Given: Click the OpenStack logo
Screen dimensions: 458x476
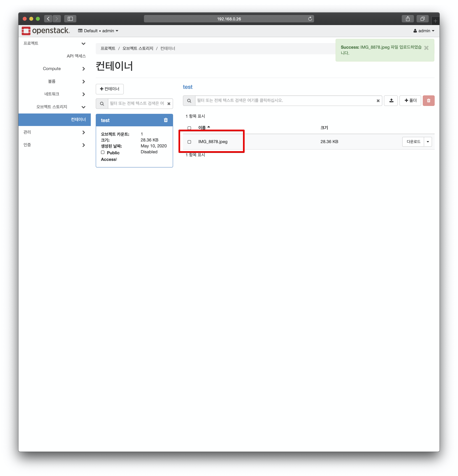Looking at the screenshot, I should [46, 31].
